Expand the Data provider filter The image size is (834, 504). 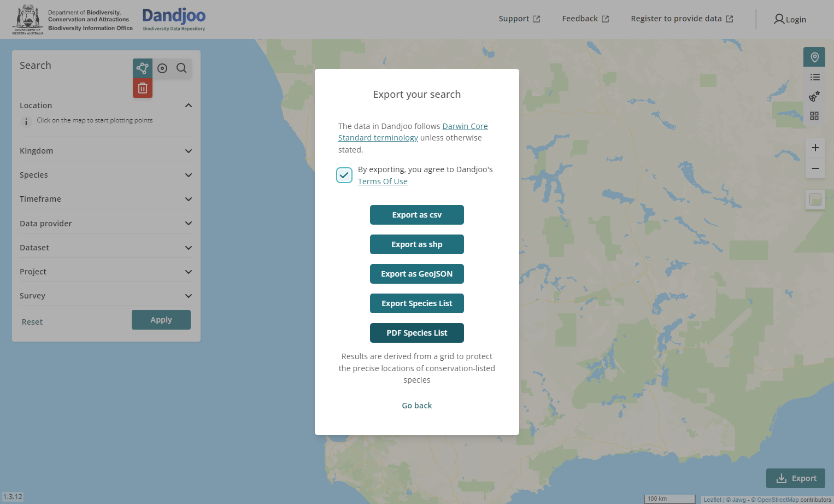click(x=106, y=223)
